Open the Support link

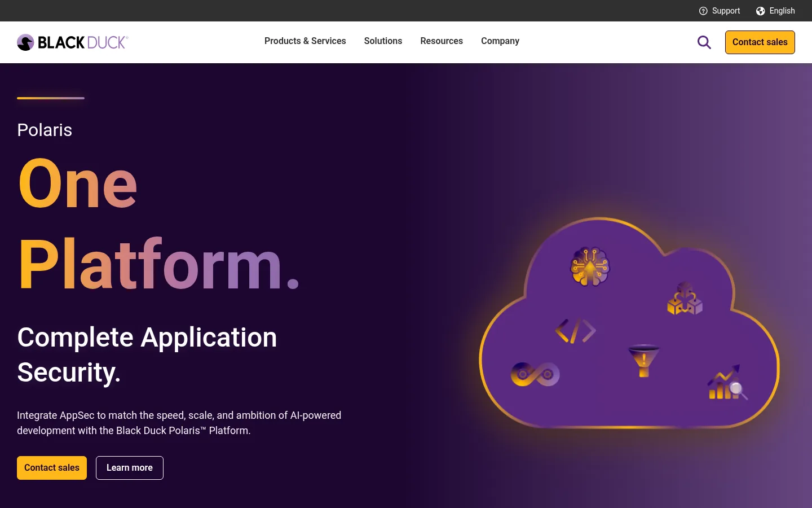[x=720, y=11]
